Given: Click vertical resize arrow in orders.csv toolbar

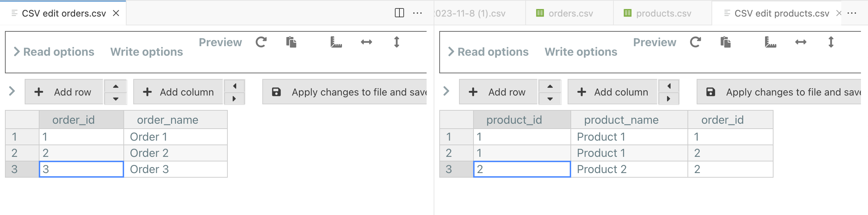Looking at the screenshot, I should [397, 42].
